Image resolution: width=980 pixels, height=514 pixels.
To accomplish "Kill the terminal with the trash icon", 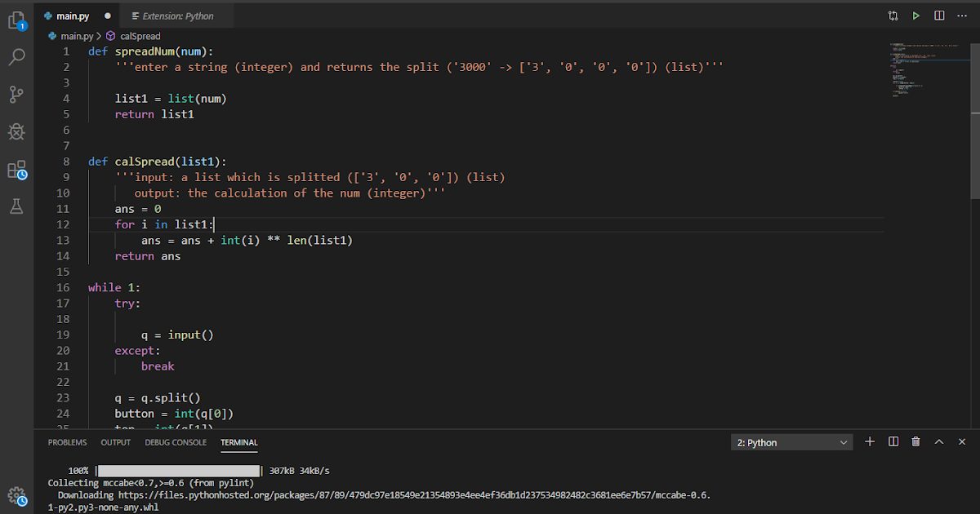I will pyautogui.click(x=916, y=441).
